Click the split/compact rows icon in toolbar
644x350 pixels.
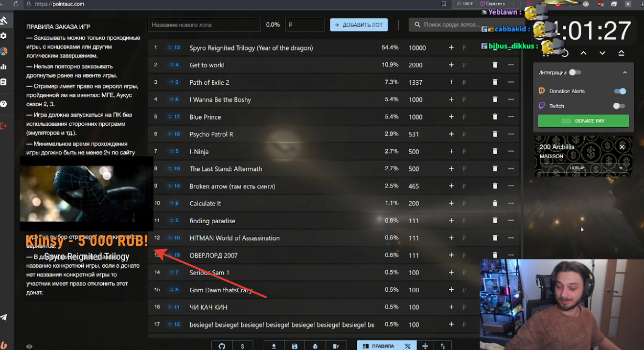tap(425, 346)
